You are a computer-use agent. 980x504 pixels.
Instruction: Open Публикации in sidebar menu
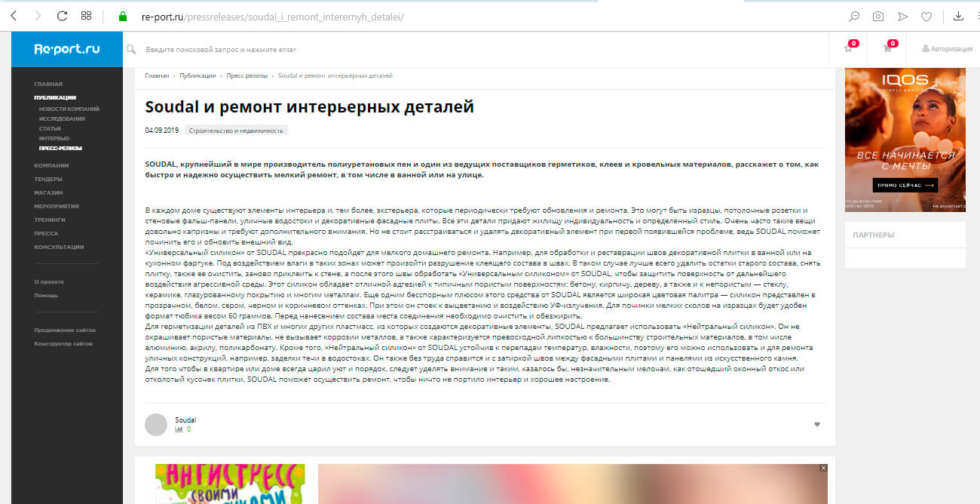55,97
